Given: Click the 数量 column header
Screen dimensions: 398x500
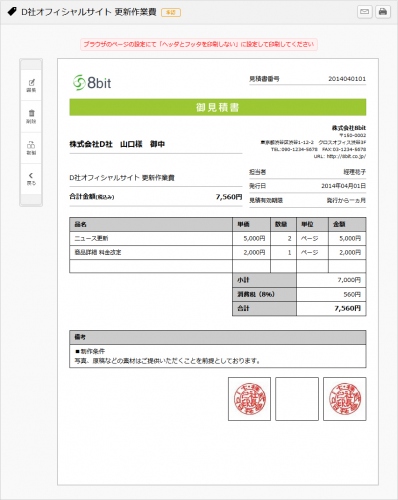Looking at the screenshot, I should [x=283, y=224].
